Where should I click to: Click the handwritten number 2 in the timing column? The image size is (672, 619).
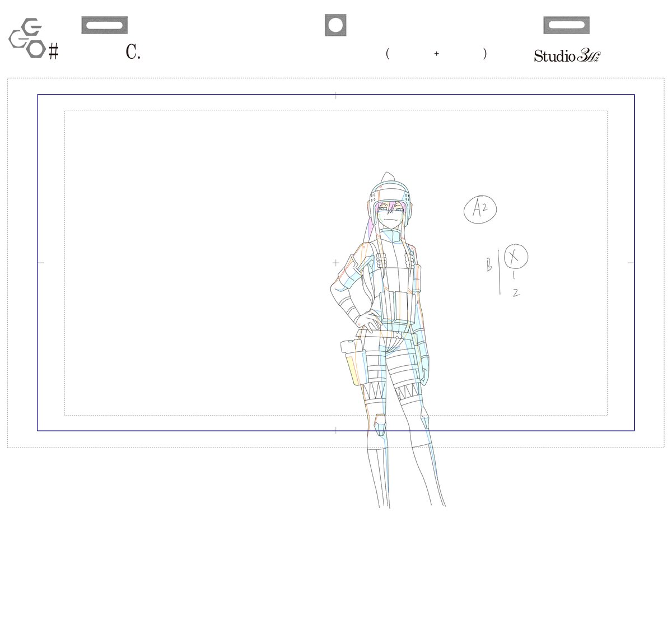tap(516, 292)
